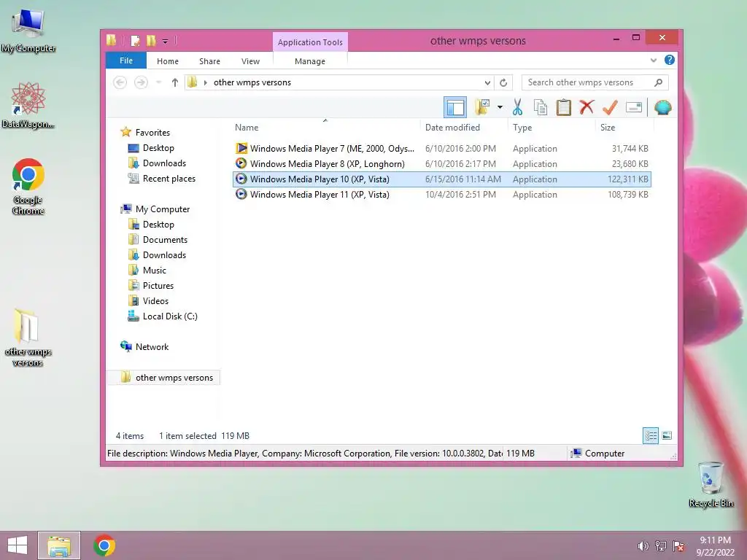Open Documents under My Computer
The width and height of the screenshot is (747, 560).
click(158, 239)
